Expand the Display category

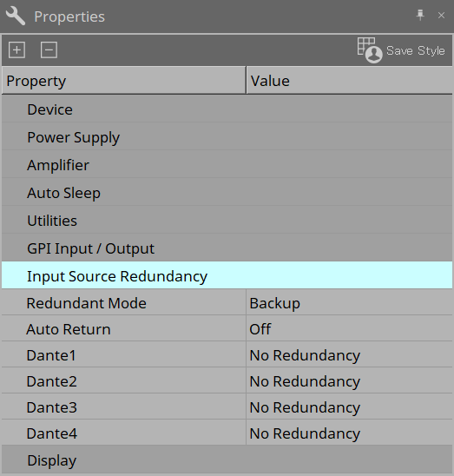[x=227, y=459]
